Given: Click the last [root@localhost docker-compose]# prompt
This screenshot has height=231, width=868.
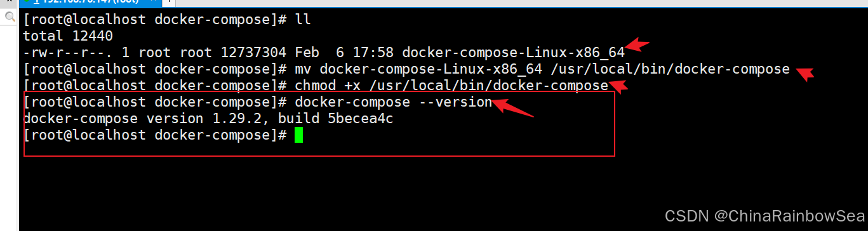Looking at the screenshot, I should coord(155,135).
